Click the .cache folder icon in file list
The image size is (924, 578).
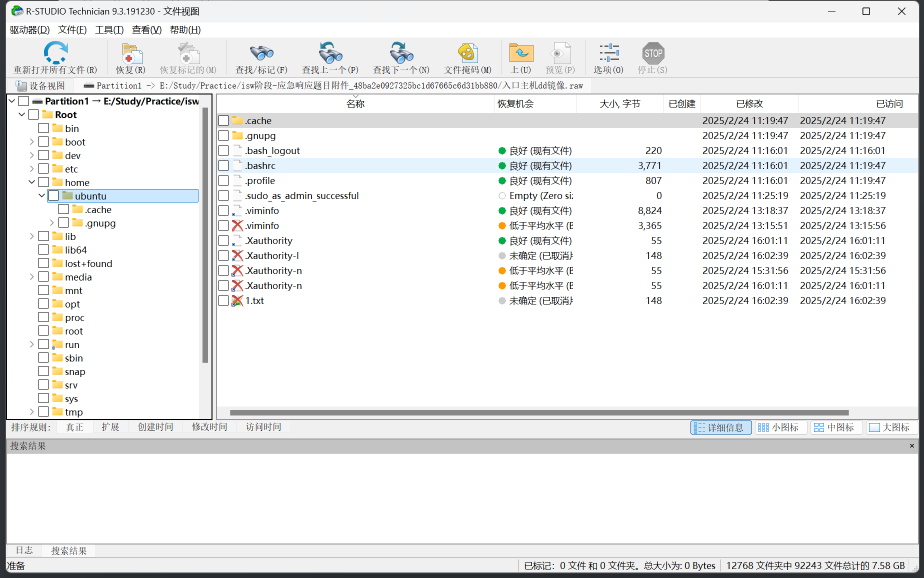[237, 120]
